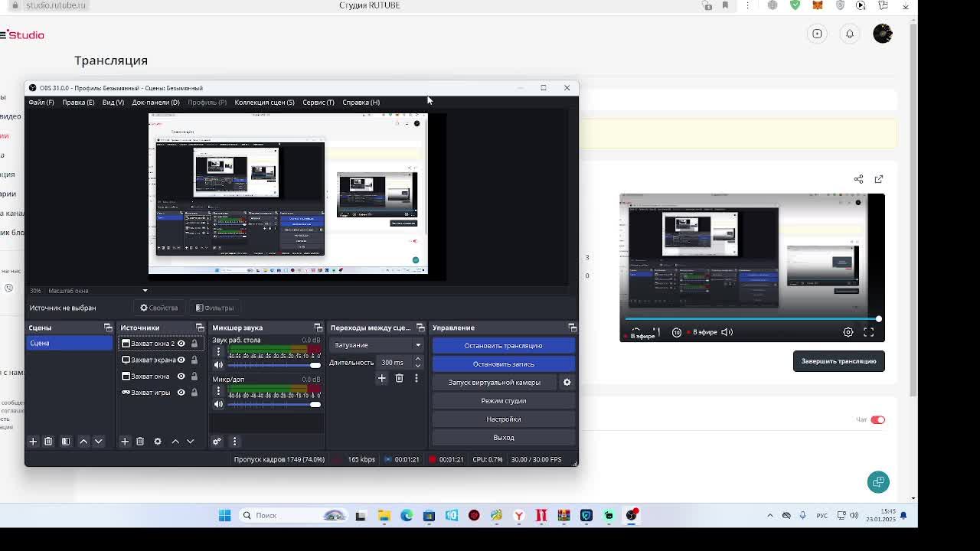This screenshot has width=980, height=551.
Task: Move scene up arrow in Scenes panel
Action: tap(83, 442)
